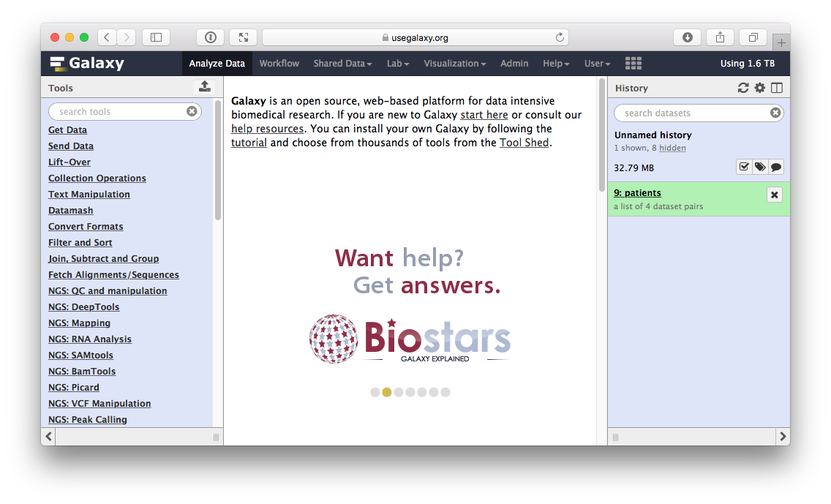Reload the usegalaxy.org page

560,37
